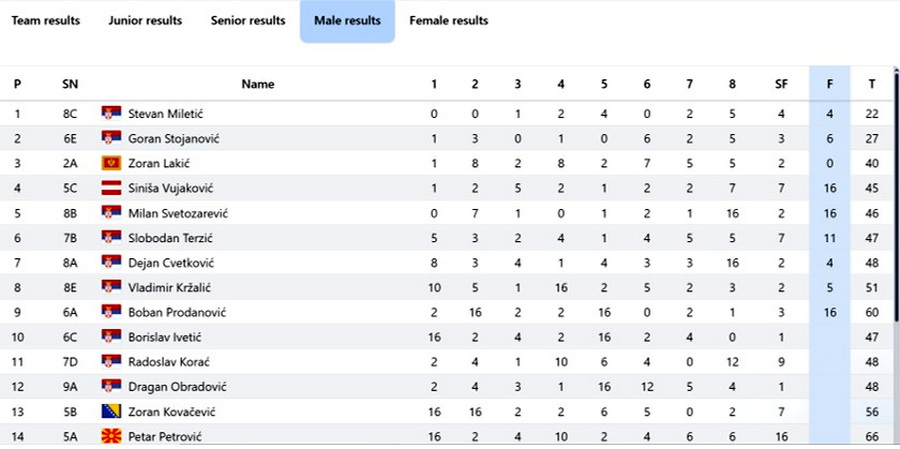Viewport: 900px width, 449px height.
Task: Click the Serbian flag beside Stevan Miletić
Action: pyautogui.click(x=111, y=113)
